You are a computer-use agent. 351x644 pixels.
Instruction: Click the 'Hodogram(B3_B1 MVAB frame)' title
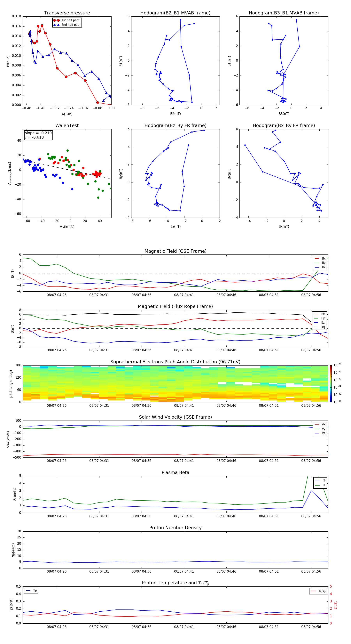284,13
